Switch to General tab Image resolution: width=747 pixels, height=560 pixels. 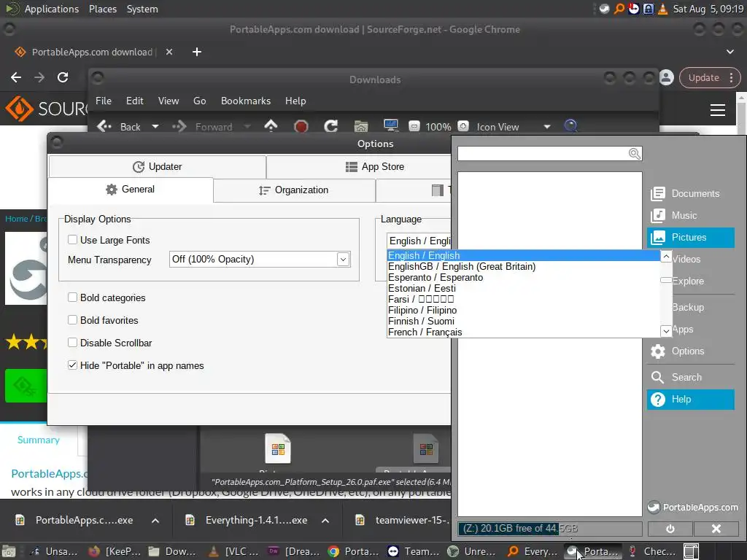[131, 190]
